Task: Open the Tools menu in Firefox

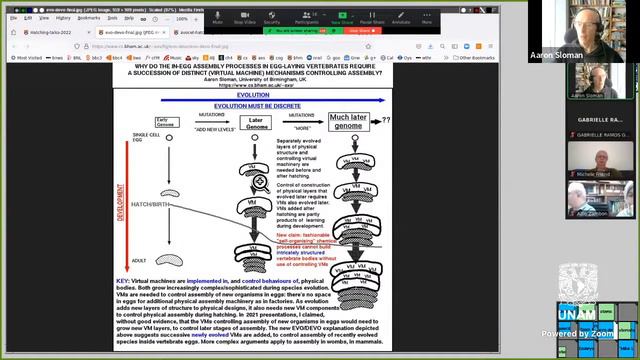Action: [x=112, y=18]
